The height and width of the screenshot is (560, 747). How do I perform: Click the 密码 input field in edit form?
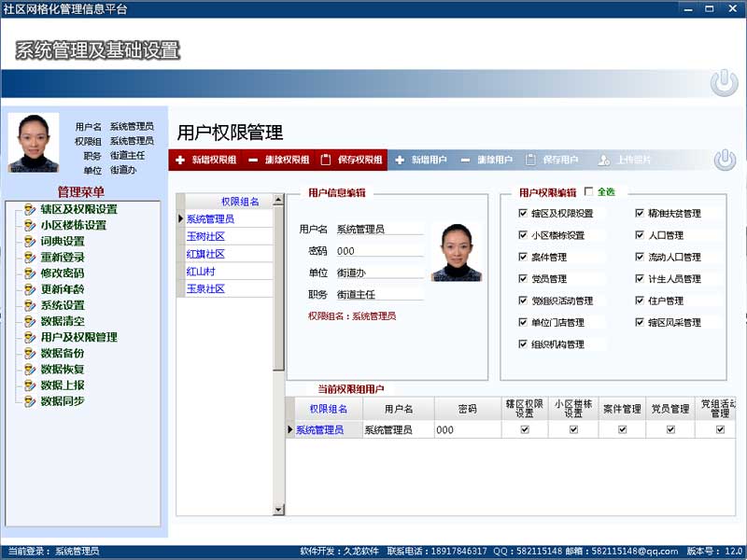tap(380, 251)
